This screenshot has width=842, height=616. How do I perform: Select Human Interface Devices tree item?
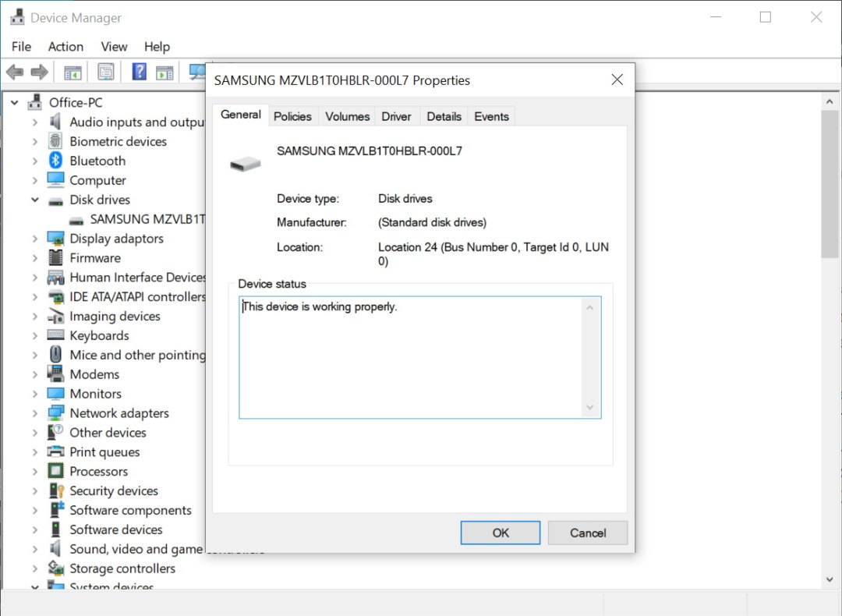(x=137, y=277)
